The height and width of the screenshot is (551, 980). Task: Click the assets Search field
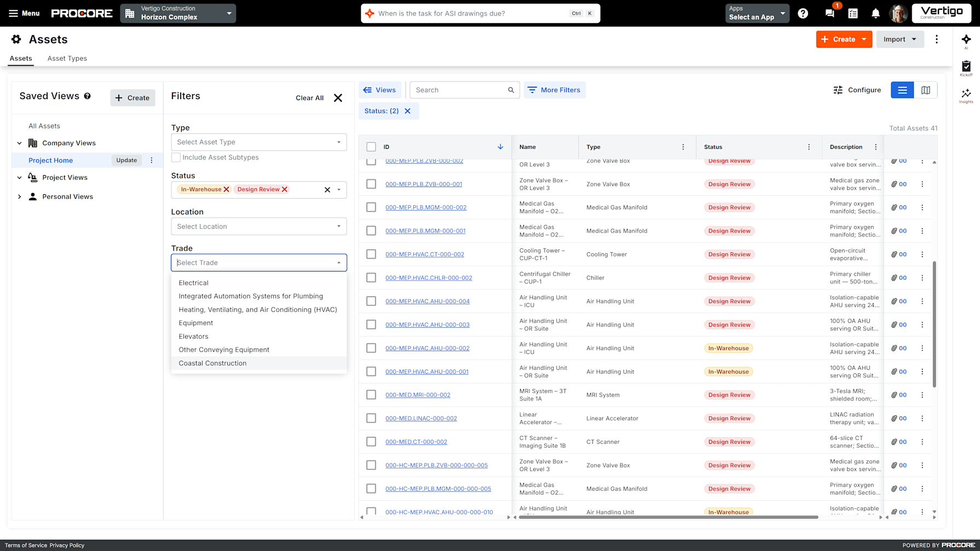[x=464, y=90]
